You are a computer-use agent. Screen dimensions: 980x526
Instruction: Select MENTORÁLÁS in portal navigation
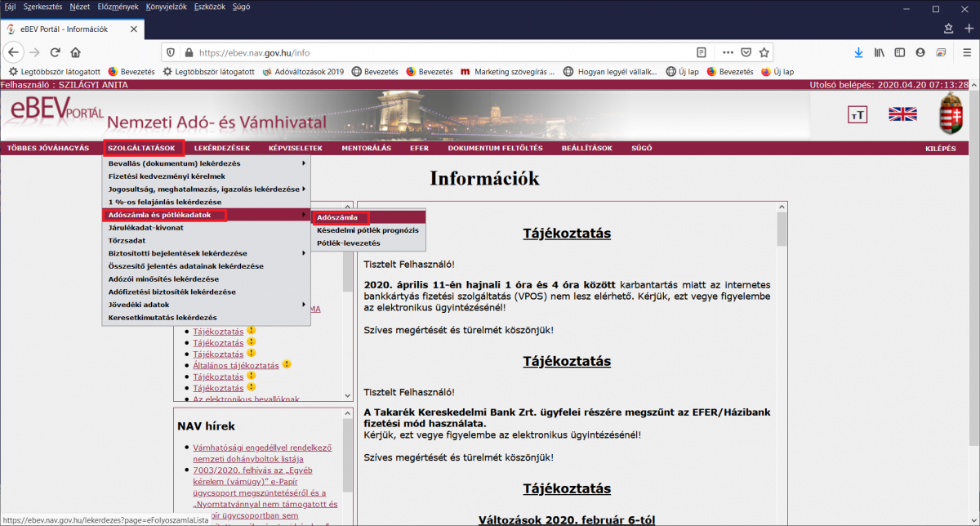(x=366, y=148)
